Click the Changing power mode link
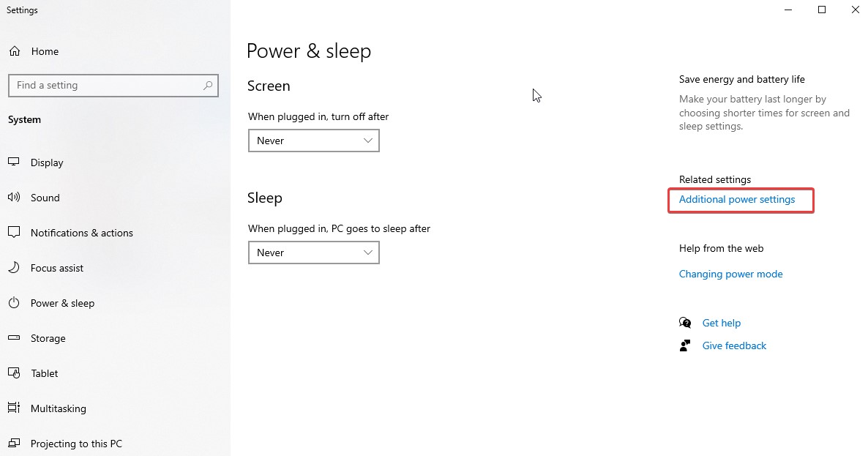 pyautogui.click(x=730, y=273)
